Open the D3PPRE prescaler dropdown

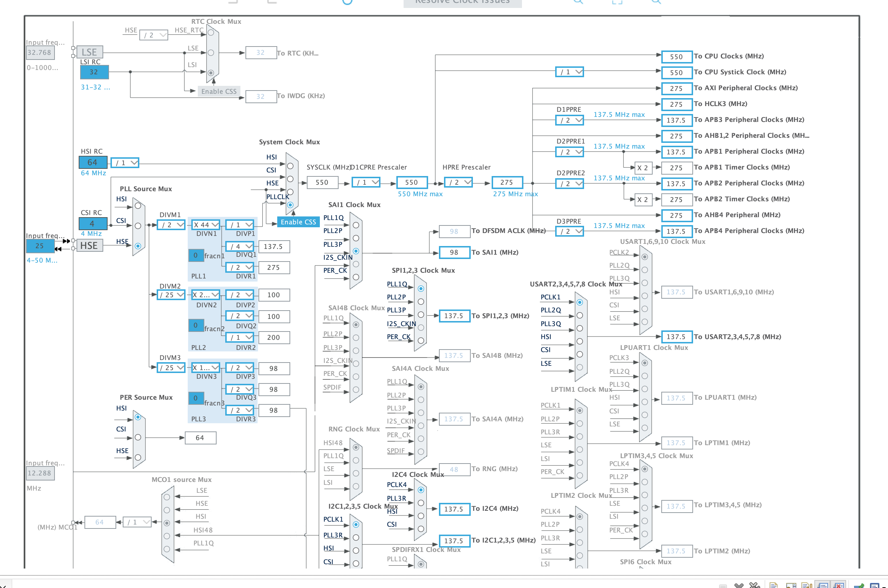click(570, 231)
